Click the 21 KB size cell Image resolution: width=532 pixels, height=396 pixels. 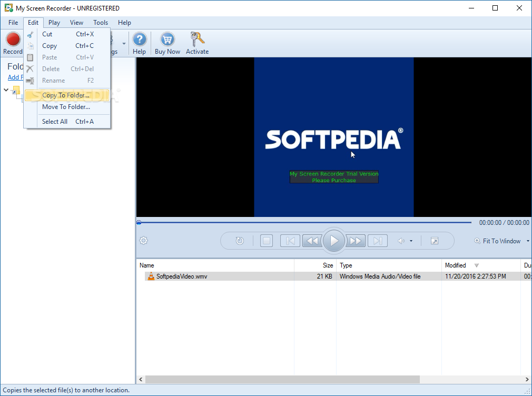(x=324, y=276)
